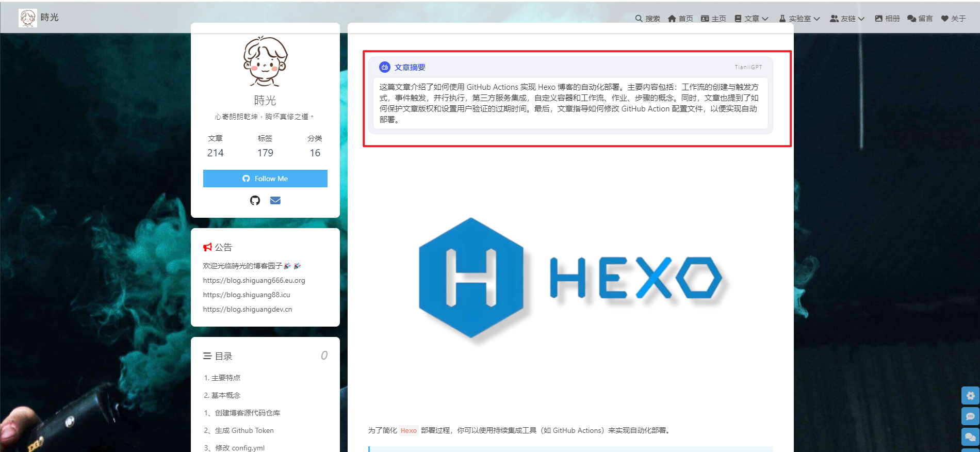Jump to 修改 config.yml section

point(234,447)
